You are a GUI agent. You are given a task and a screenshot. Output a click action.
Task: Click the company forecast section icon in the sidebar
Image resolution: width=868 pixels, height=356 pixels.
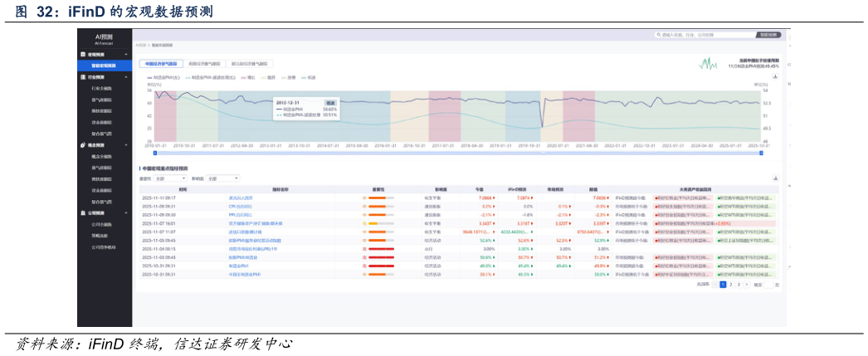82,213
